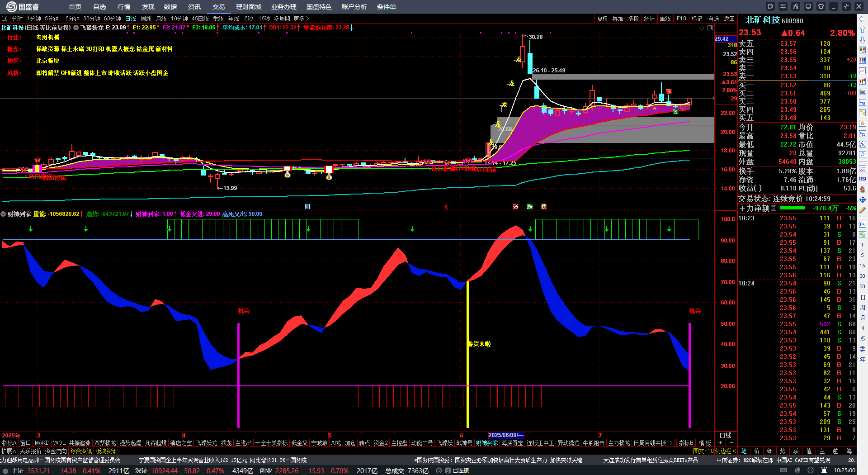Open the 资金流向 tab at bottom
The image size is (868, 475).
pyautogui.click(x=56, y=451)
